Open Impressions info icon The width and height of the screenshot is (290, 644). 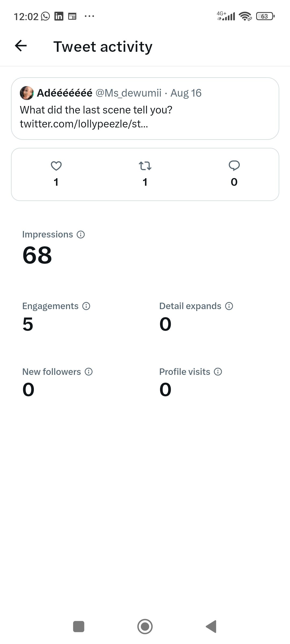point(81,235)
